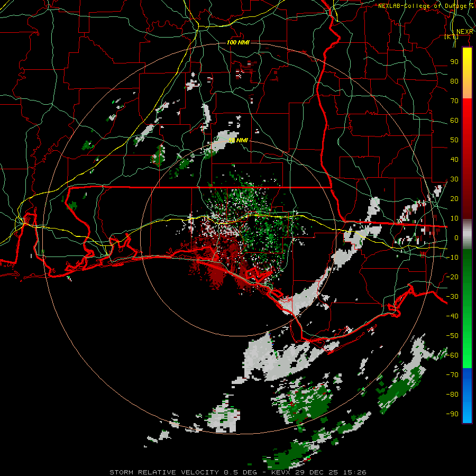
Task: Select the -90 label on the velocity scale
Action: (452, 414)
